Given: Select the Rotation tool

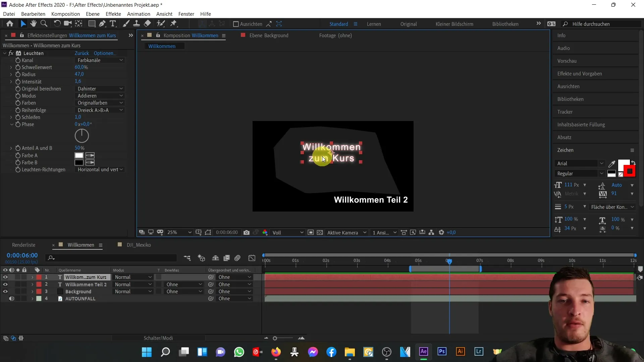Looking at the screenshot, I should (57, 24).
